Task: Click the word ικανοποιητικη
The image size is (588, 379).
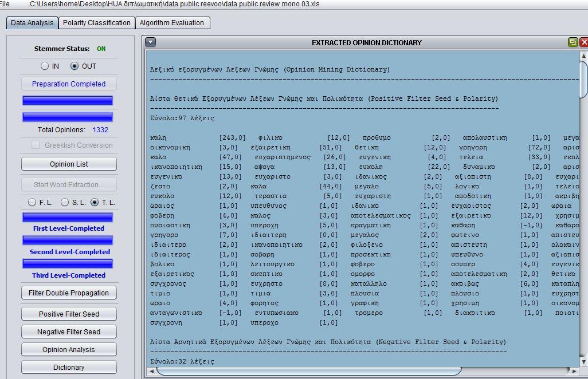Action: click(x=176, y=167)
